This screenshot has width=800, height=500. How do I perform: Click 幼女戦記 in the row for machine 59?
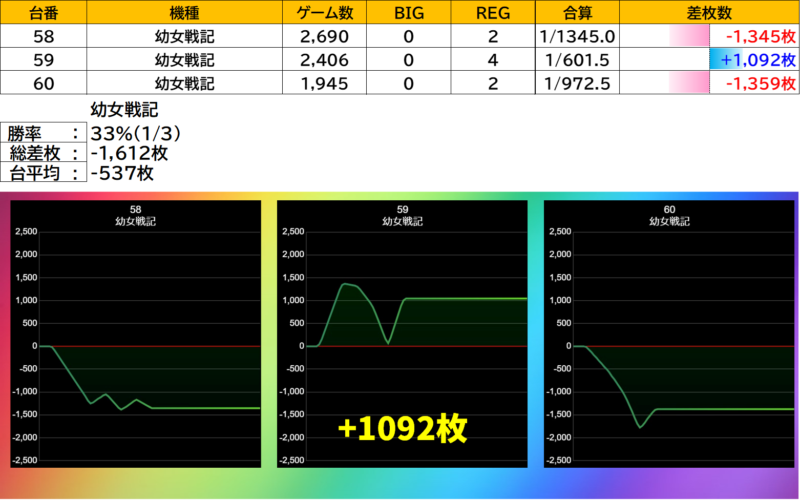184,60
